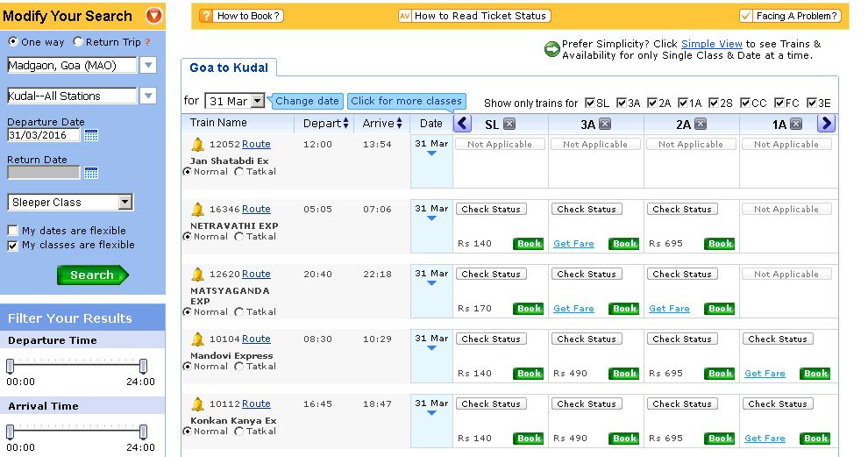
Task: Expand the Sleeper Class dropdown
Action: coord(125,203)
